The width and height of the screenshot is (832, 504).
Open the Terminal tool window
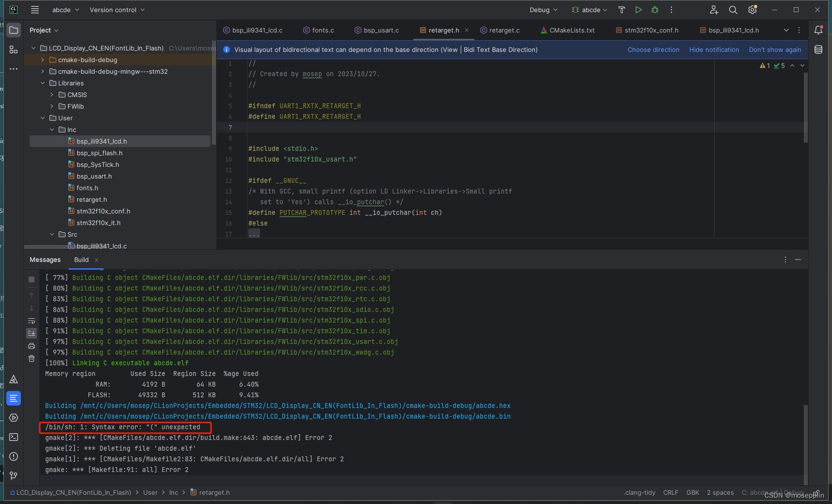tap(14, 437)
